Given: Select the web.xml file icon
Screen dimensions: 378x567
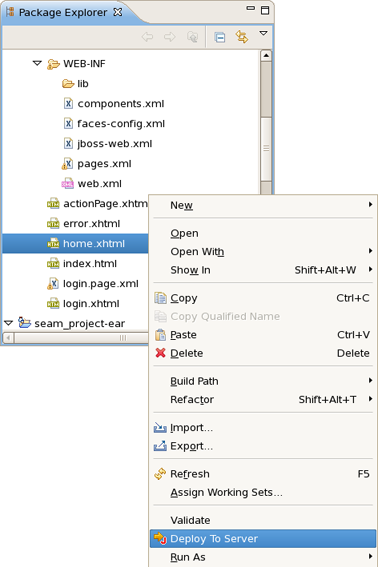Looking at the screenshot, I should 68,184.
